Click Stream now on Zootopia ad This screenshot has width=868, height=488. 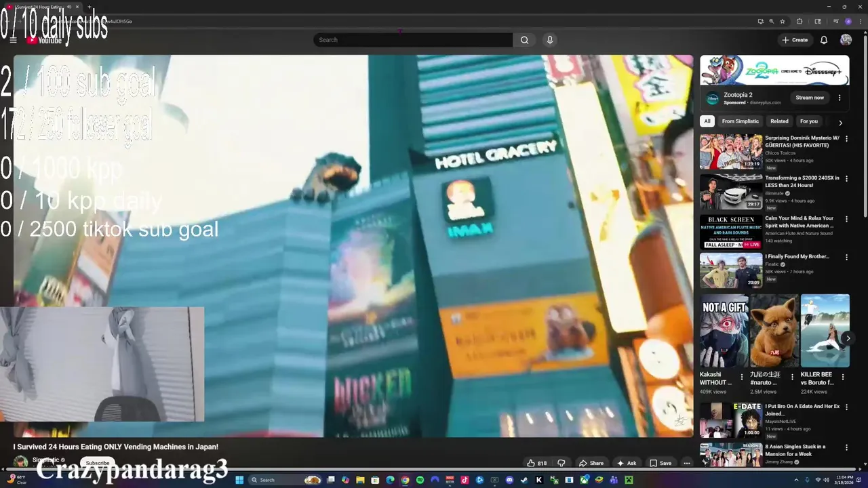pyautogui.click(x=810, y=98)
